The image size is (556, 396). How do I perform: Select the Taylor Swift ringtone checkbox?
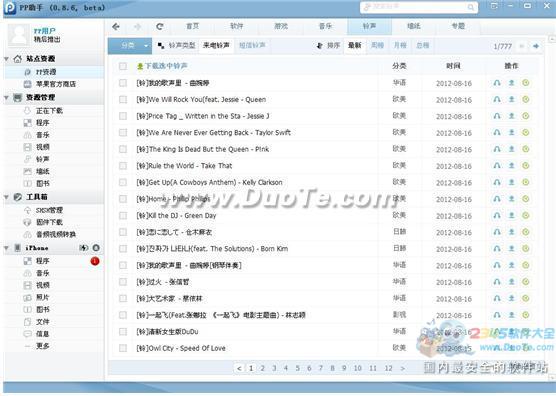pos(123,133)
